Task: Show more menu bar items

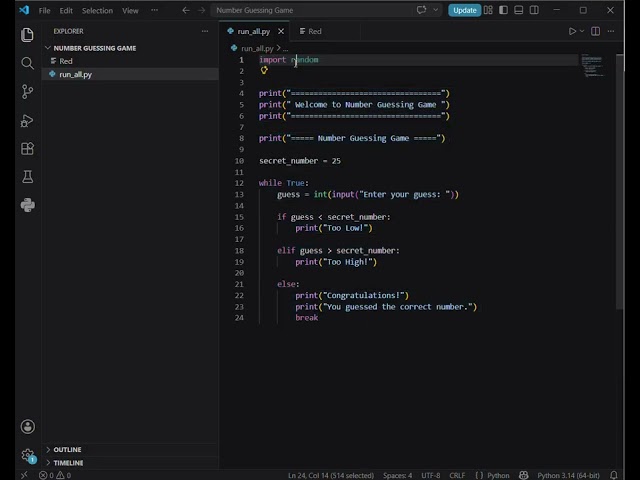Action: tap(154, 10)
